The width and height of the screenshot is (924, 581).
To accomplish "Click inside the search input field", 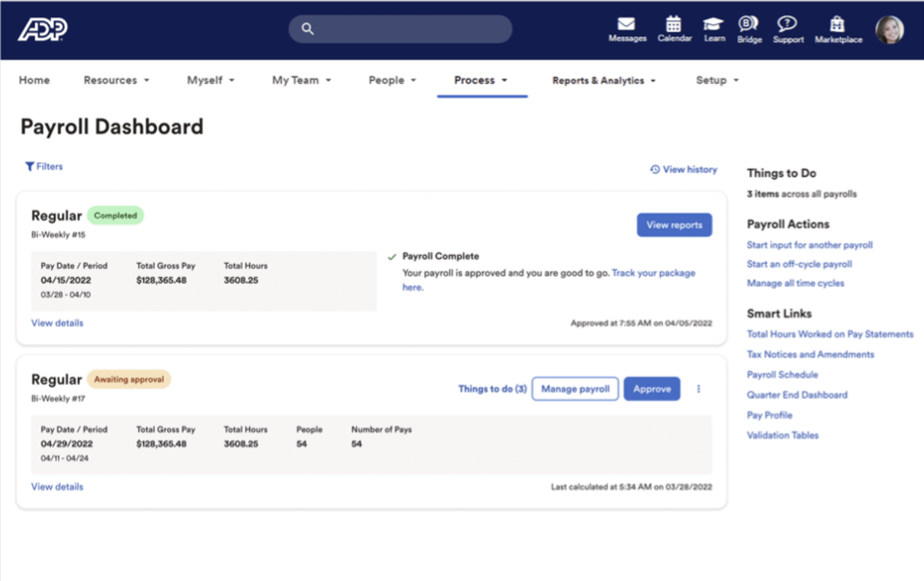I will tap(403, 28).
